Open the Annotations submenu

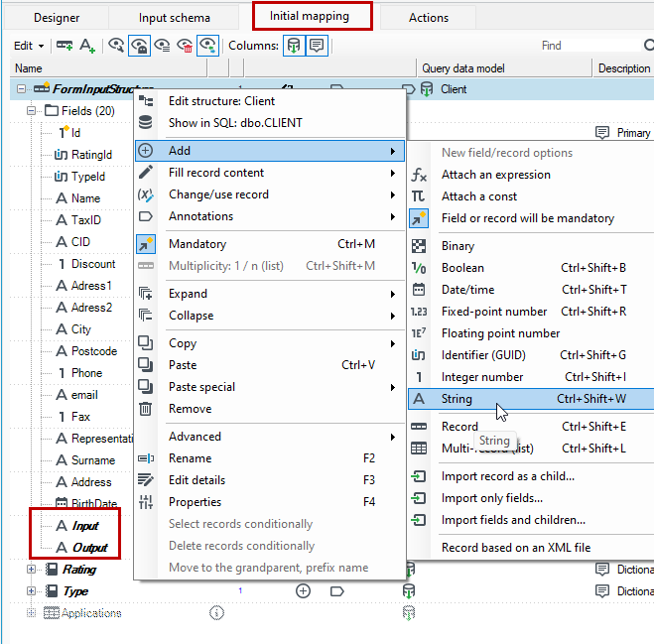(x=270, y=216)
